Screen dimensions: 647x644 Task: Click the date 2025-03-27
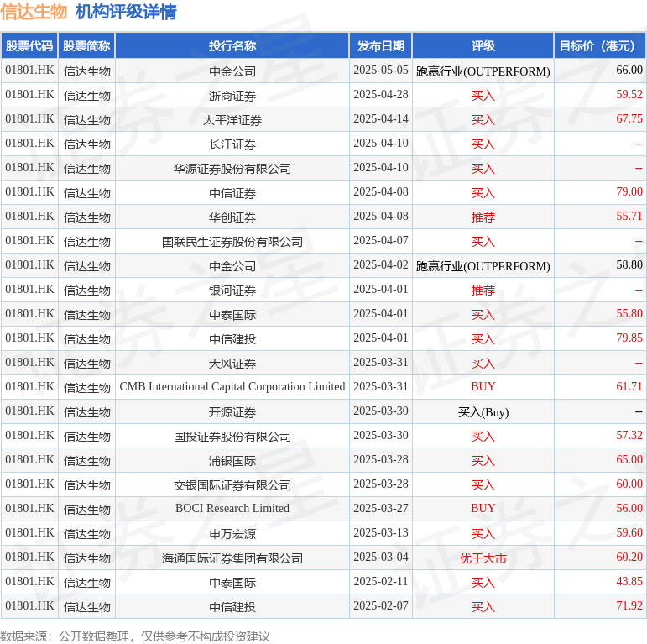pos(381,509)
